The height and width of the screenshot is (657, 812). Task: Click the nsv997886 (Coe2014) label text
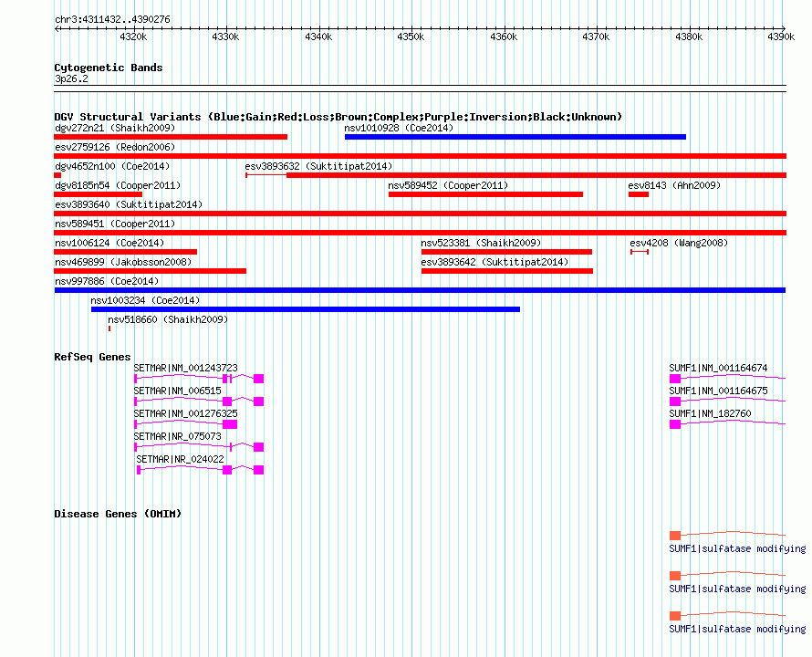(x=107, y=281)
